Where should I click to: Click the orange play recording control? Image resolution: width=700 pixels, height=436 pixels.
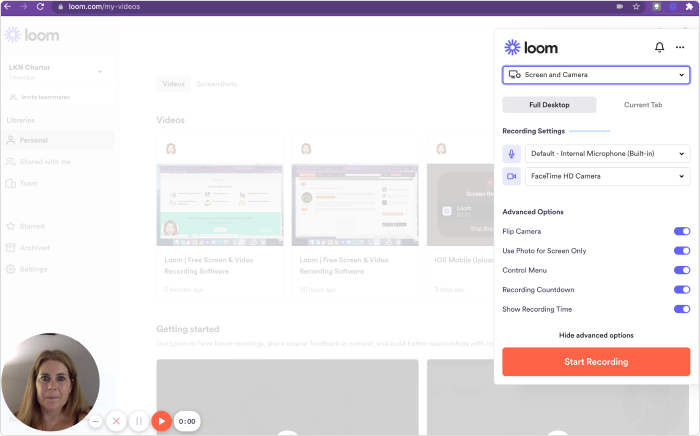click(x=162, y=421)
